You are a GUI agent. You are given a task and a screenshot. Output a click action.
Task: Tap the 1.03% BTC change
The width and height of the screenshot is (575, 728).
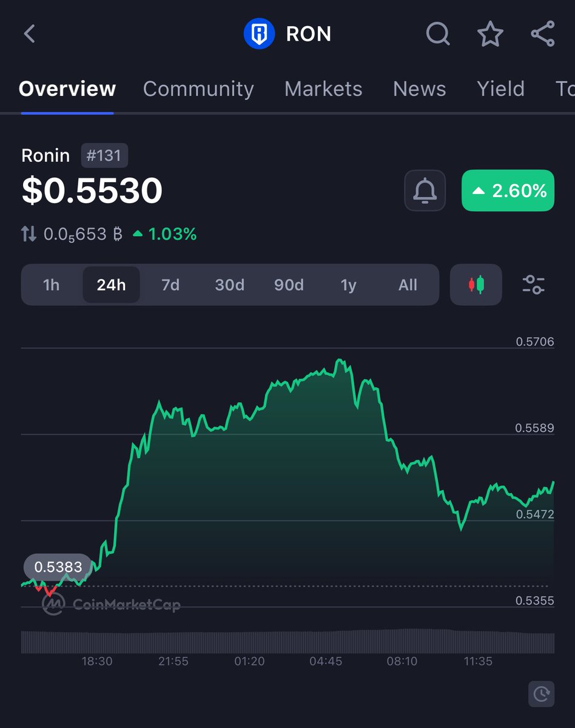point(165,234)
